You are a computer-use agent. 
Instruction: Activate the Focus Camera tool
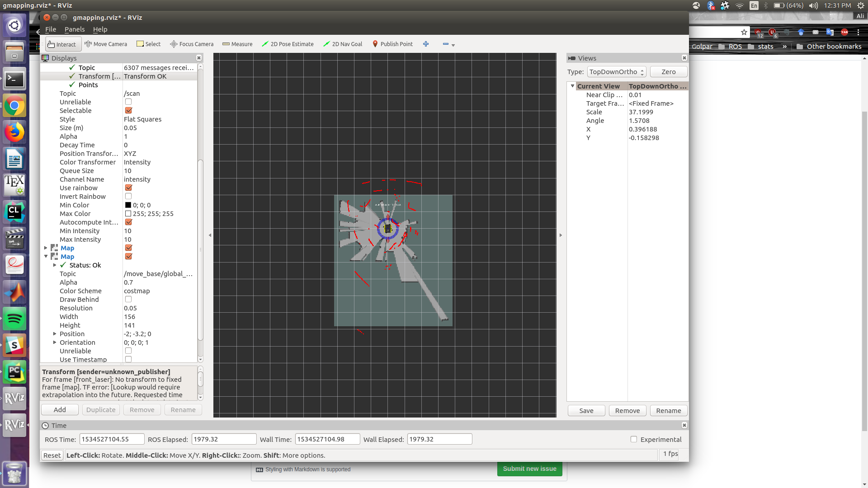click(x=191, y=44)
